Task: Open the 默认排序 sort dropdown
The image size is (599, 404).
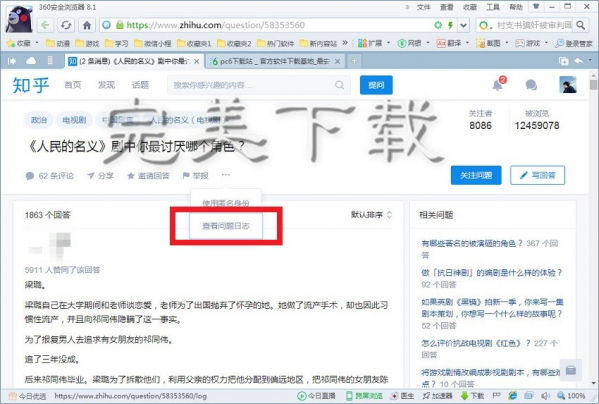Action: [371, 215]
